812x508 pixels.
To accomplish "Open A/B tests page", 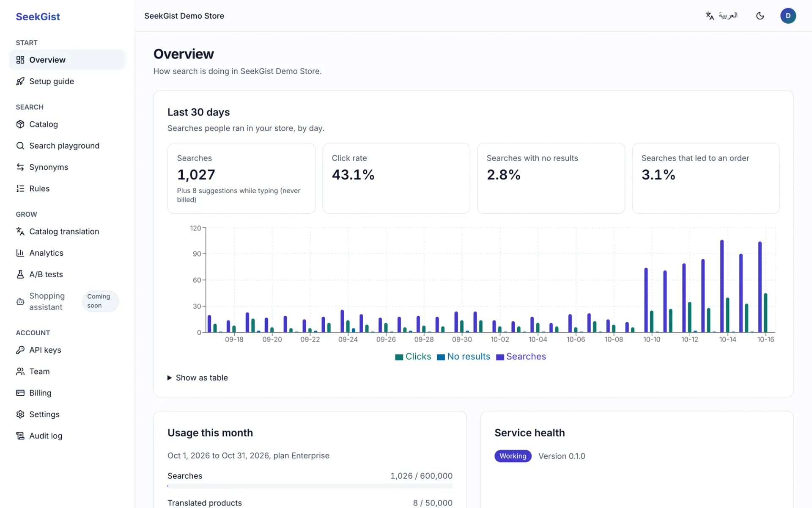I will (67, 274).
